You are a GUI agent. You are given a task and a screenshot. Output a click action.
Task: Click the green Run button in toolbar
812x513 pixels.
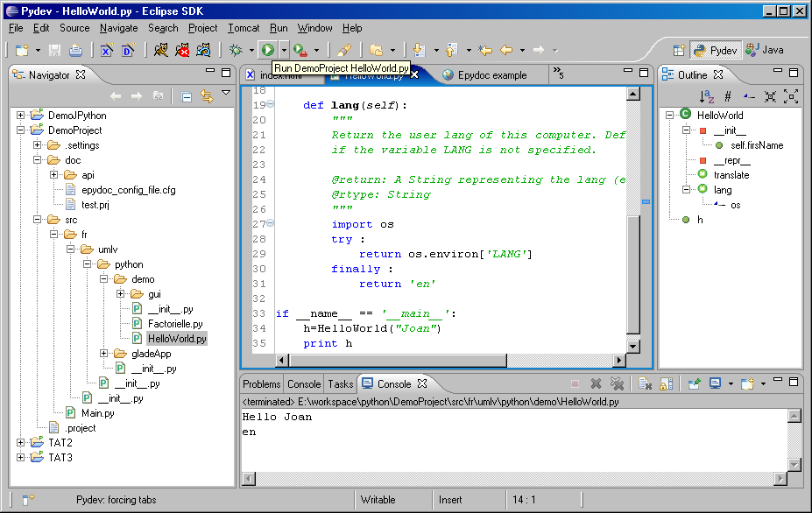(x=267, y=50)
